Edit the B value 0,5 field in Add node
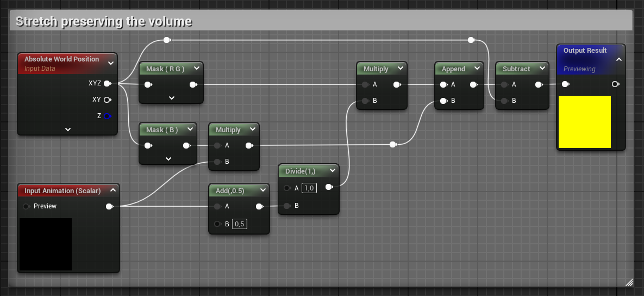 tap(240, 224)
